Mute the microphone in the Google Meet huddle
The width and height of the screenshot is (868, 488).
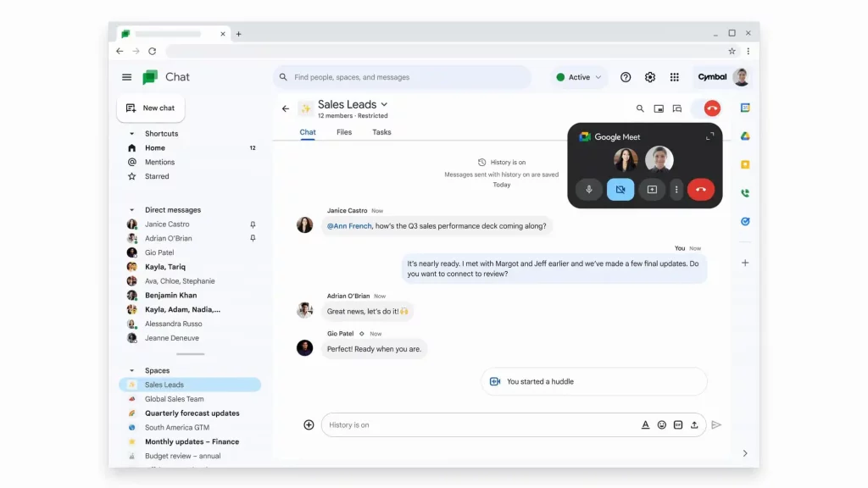(588, 189)
